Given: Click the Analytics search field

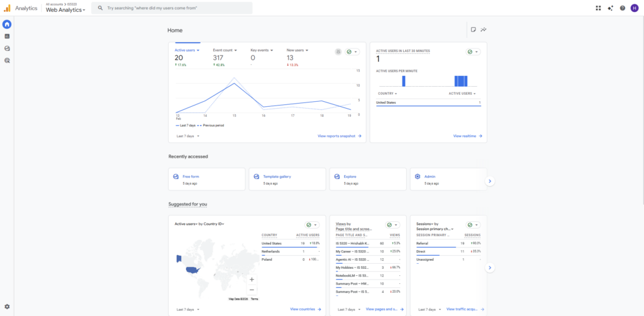Looking at the screenshot, I should pyautogui.click(x=172, y=8).
